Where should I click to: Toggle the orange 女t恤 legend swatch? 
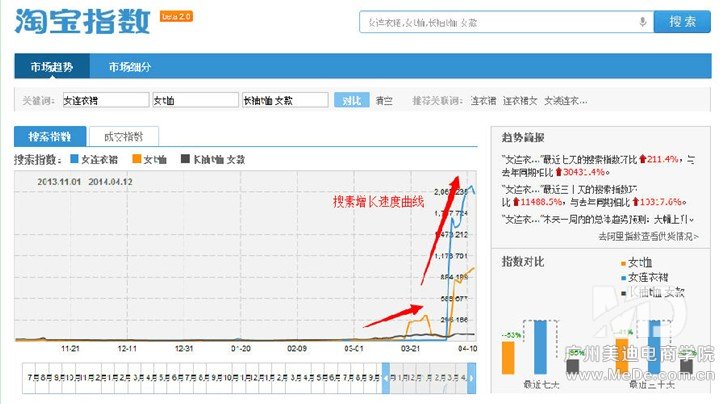pos(137,159)
